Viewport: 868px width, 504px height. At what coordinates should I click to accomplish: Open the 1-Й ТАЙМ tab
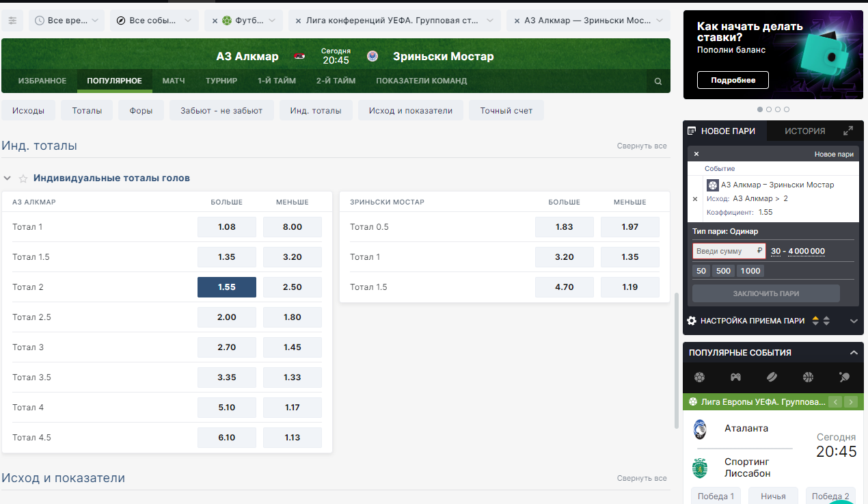[277, 81]
